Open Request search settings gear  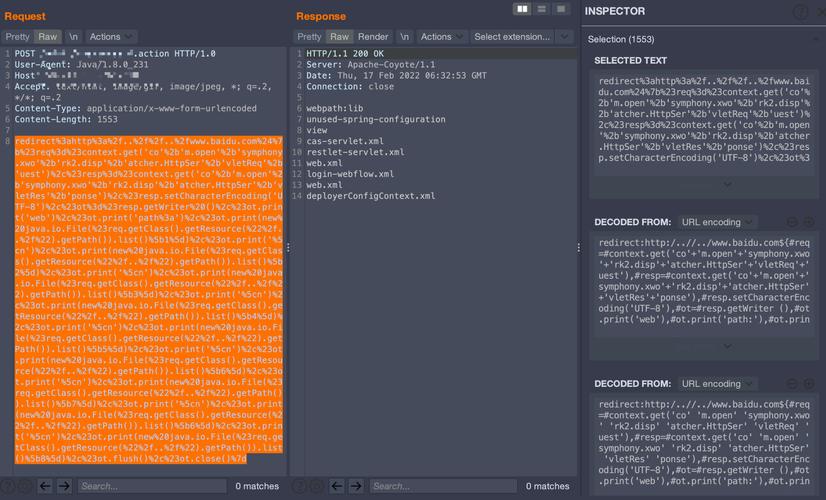tap(25, 486)
